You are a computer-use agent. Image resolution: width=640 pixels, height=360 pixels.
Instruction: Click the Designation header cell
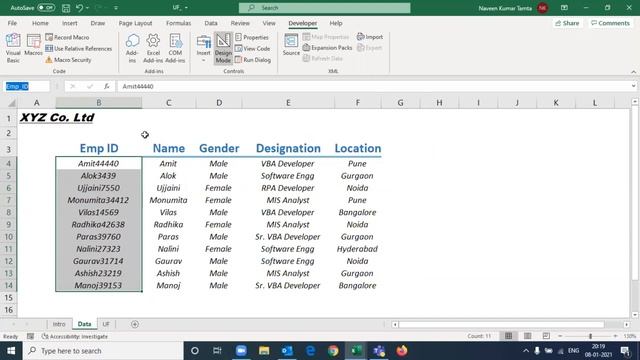(288, 148)
